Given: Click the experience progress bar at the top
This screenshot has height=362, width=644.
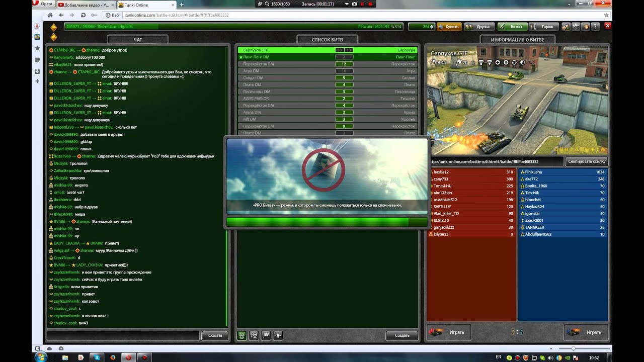Looking at the screenshot, I should point(233,26).
